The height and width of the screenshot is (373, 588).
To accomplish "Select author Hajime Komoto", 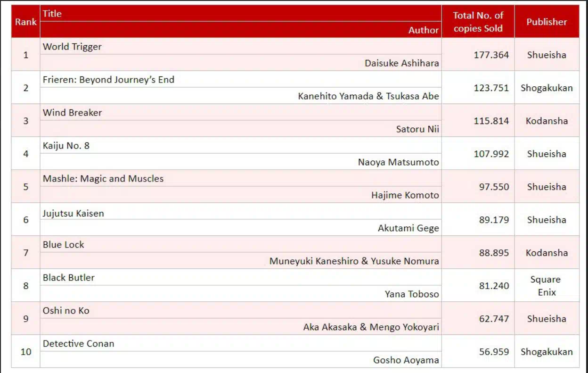I will click(405, 195).
